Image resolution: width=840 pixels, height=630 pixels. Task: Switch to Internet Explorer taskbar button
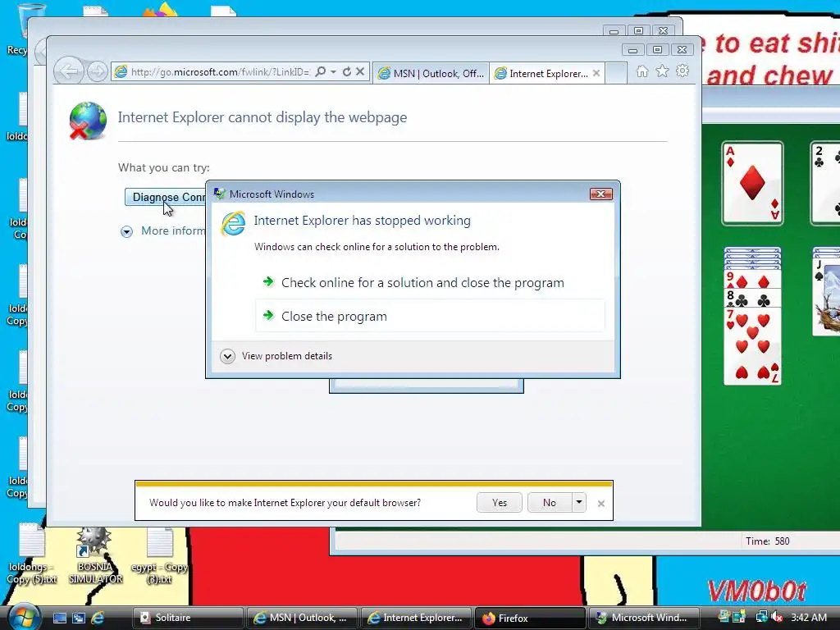(x=416, y=618)
